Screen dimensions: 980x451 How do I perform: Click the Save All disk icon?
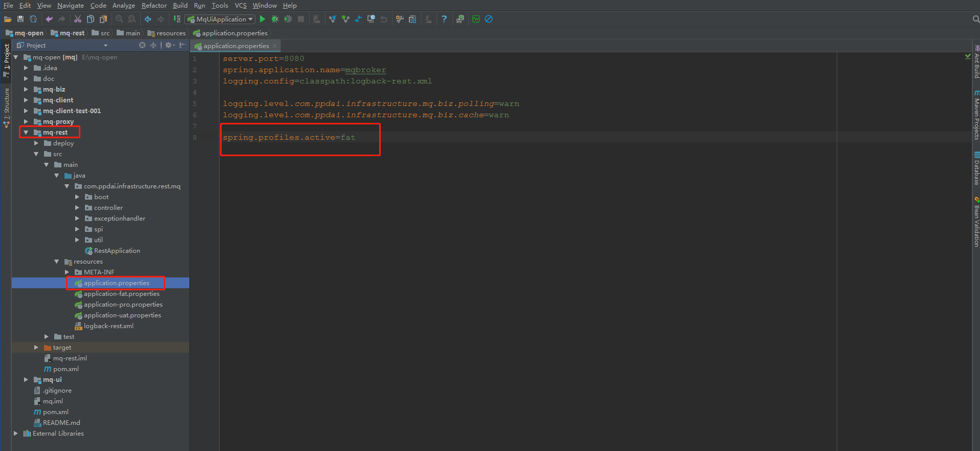[x=20, y=19]
